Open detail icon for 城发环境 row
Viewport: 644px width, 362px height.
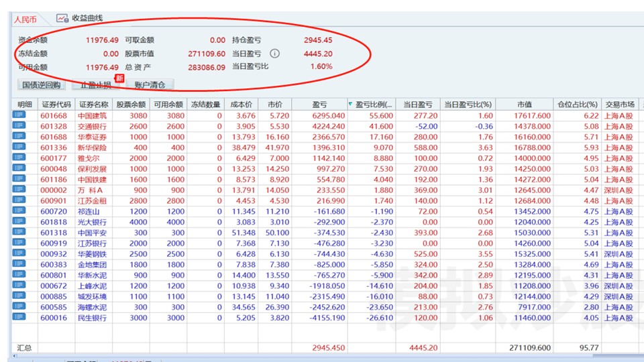pos(19,296)
